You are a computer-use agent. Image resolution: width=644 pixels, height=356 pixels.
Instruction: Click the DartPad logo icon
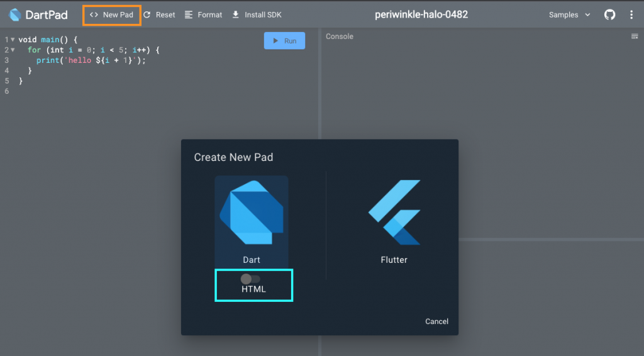[15, 15]
